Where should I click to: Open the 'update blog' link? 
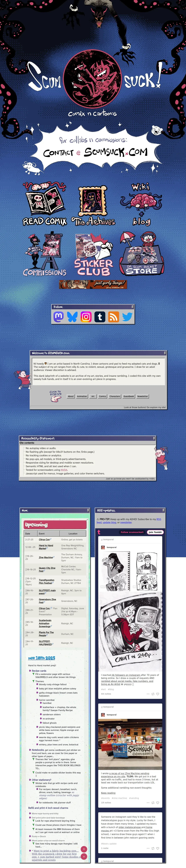tap(109, 523)
